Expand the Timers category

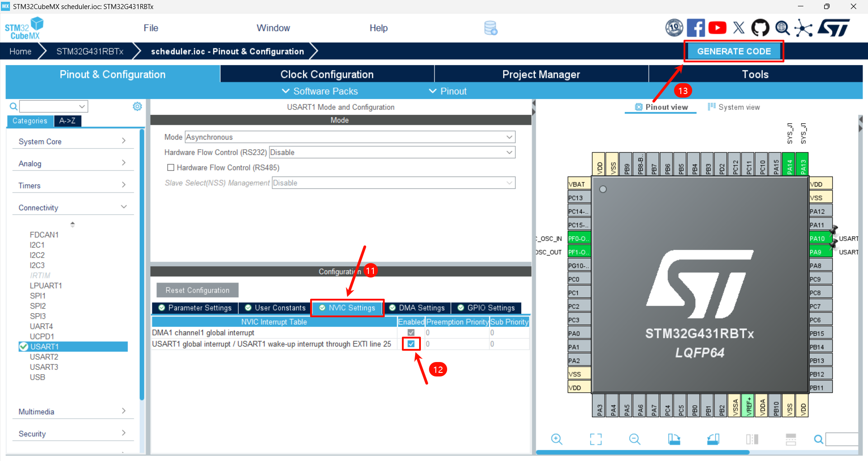tap(72, 186)
